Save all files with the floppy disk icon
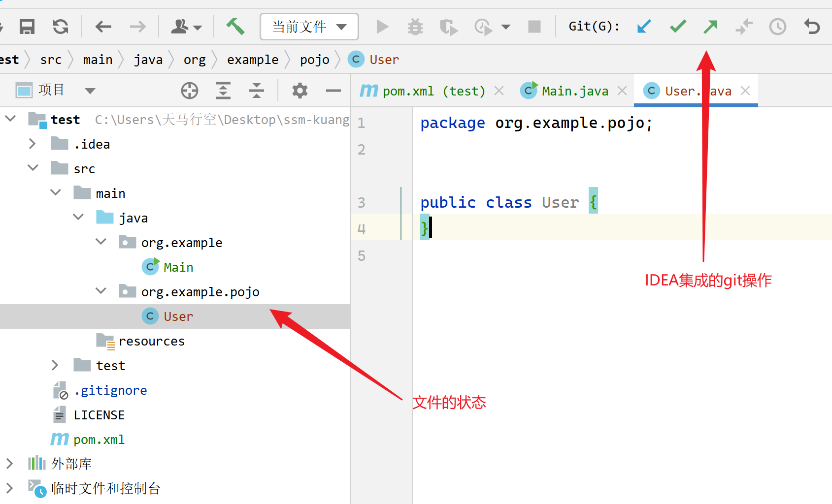The image size is (832, 504). click(x=27, y=27)
